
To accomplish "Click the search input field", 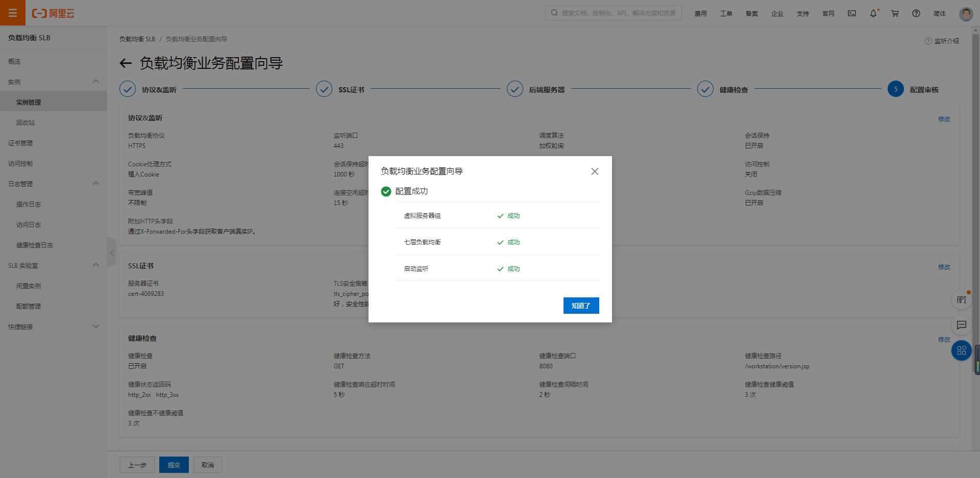I will (618, 13).
